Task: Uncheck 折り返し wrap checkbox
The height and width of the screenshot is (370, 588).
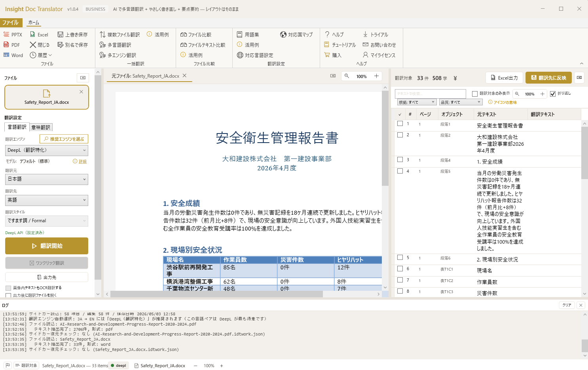Action: [x=553, y=94]
